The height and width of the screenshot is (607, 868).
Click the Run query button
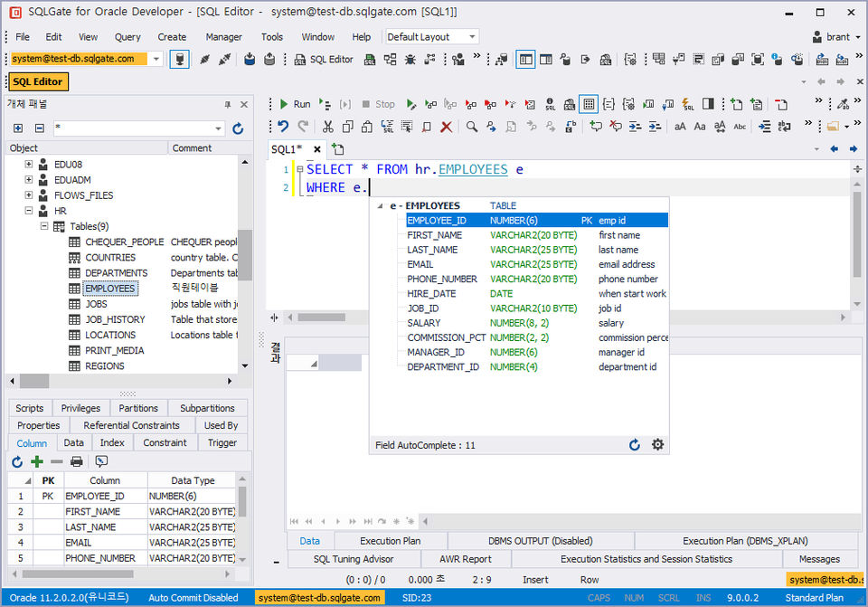pos(294,104)
